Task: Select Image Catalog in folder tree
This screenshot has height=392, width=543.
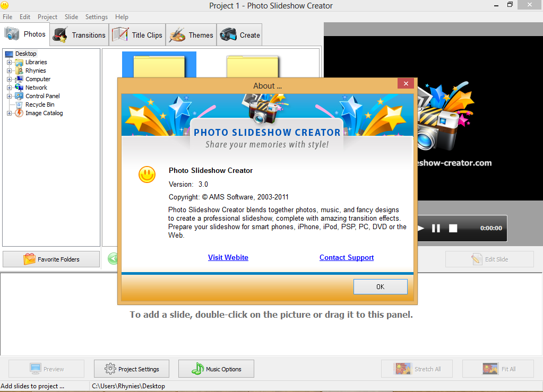Action: 44,113
